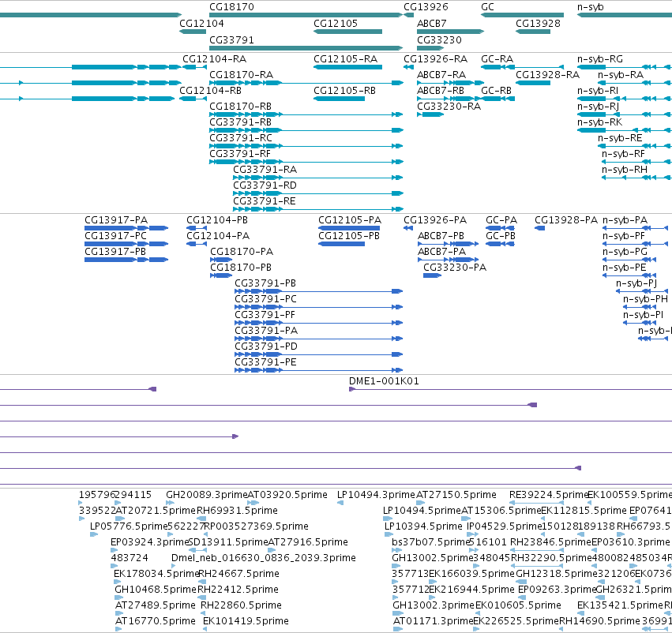Select protein GC-PA

[x=500, y=228]
